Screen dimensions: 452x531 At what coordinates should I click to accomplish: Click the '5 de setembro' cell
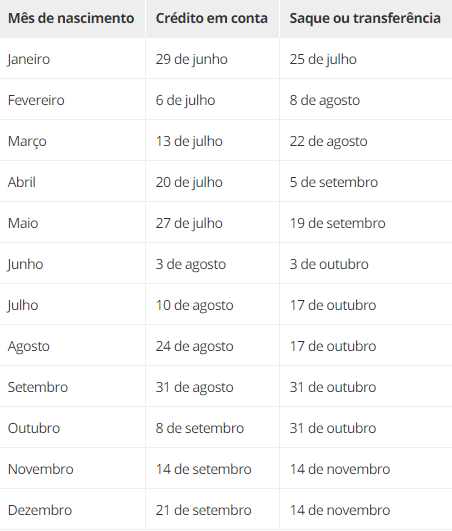(x=334, y=182)
